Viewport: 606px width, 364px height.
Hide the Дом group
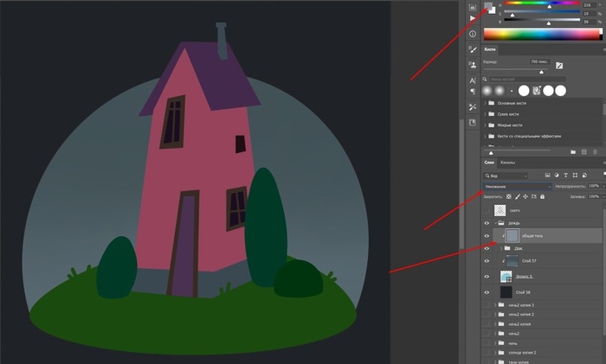487,248
